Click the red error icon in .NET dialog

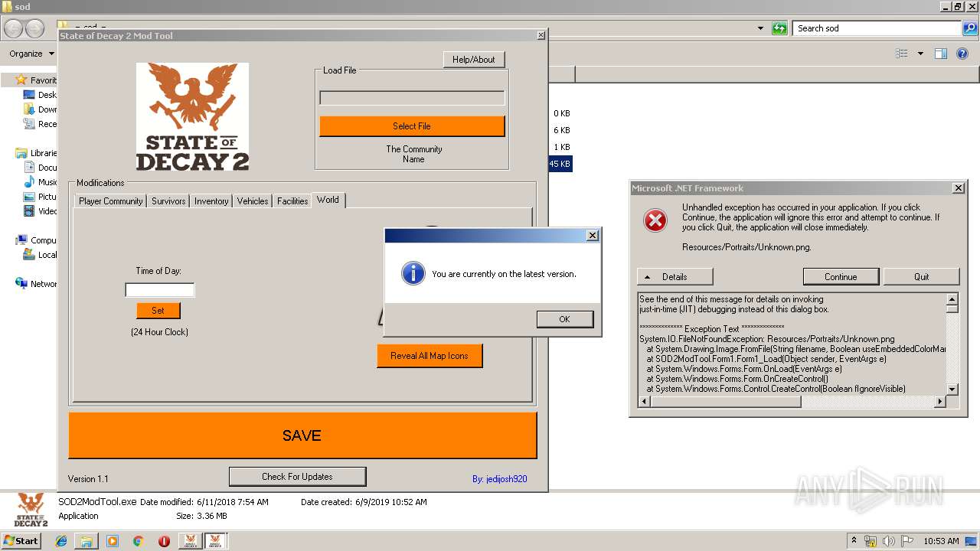click(655, 220)
